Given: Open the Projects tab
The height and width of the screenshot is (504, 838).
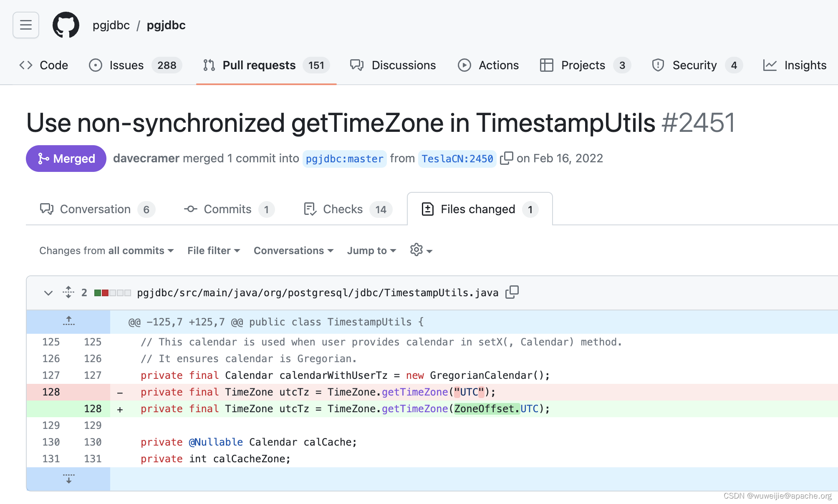Looking at the screenshot, I should (585, 65).
